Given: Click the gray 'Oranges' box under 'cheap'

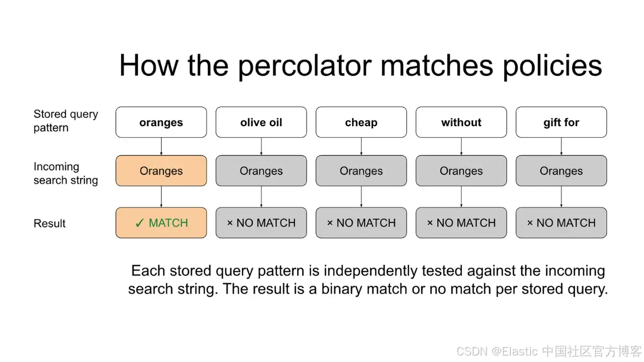Looking at the screenshot, I should [361, 171].
